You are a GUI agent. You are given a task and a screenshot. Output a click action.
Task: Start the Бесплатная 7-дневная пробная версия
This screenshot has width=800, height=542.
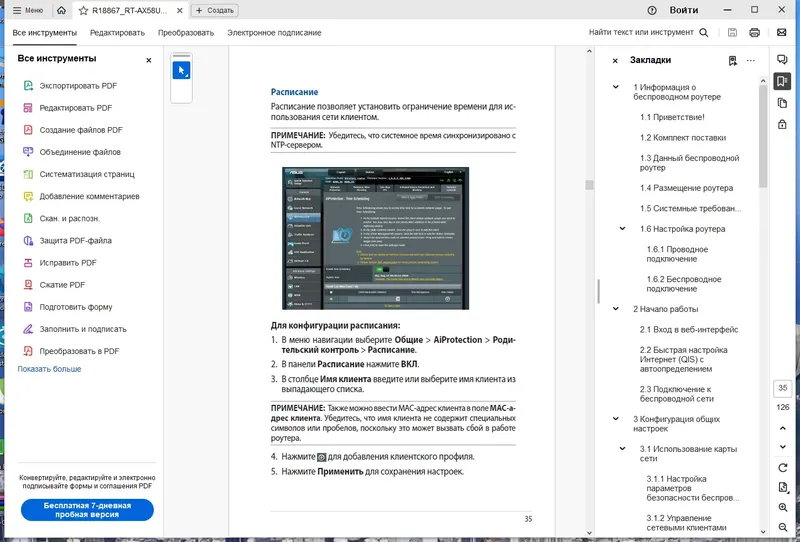[x=87, y=510]
